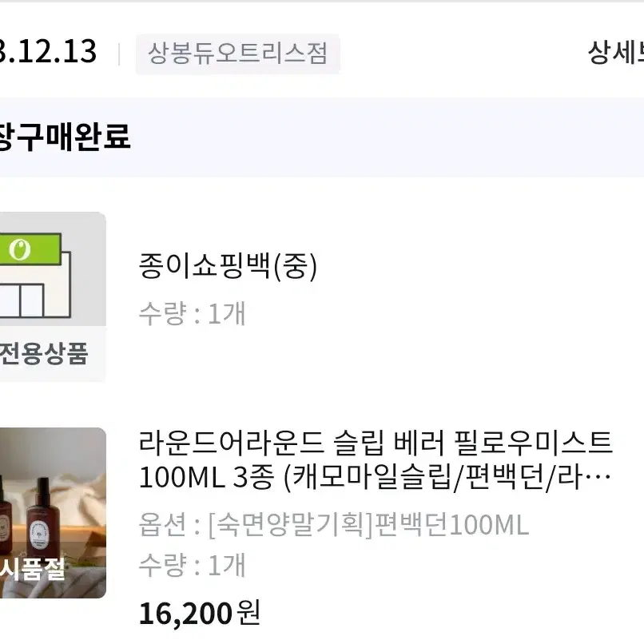Tap the 상봉듀오트리스점 store tag

(237, 54)
